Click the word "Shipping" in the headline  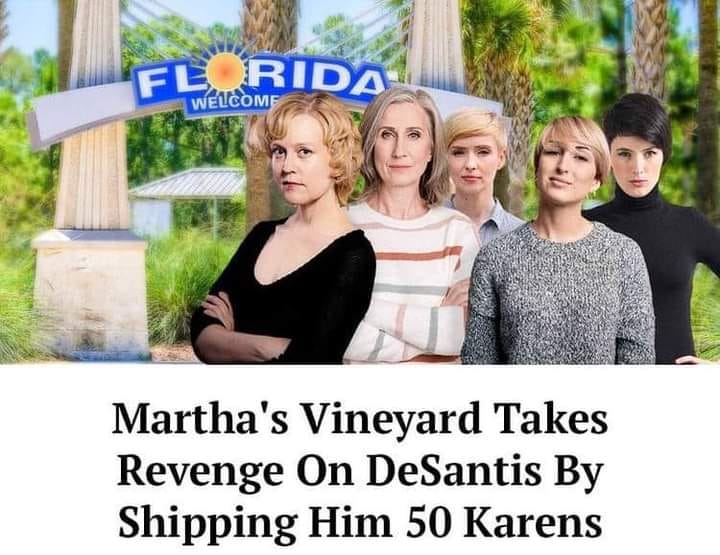click(x=208, y=524)
